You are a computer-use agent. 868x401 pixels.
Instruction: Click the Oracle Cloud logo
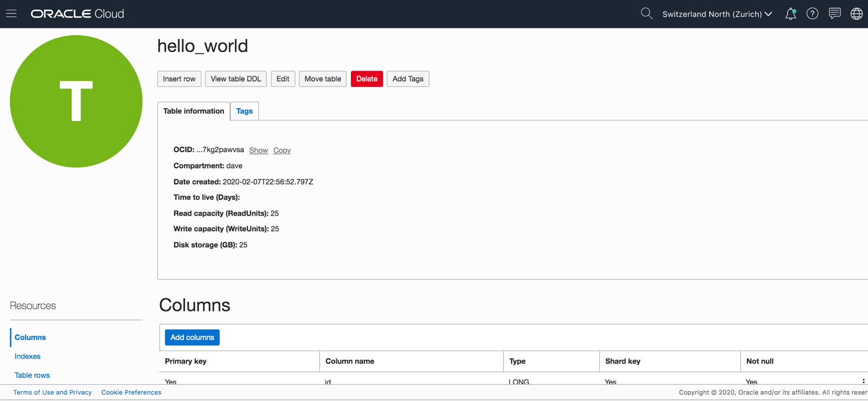pos(77,14)
